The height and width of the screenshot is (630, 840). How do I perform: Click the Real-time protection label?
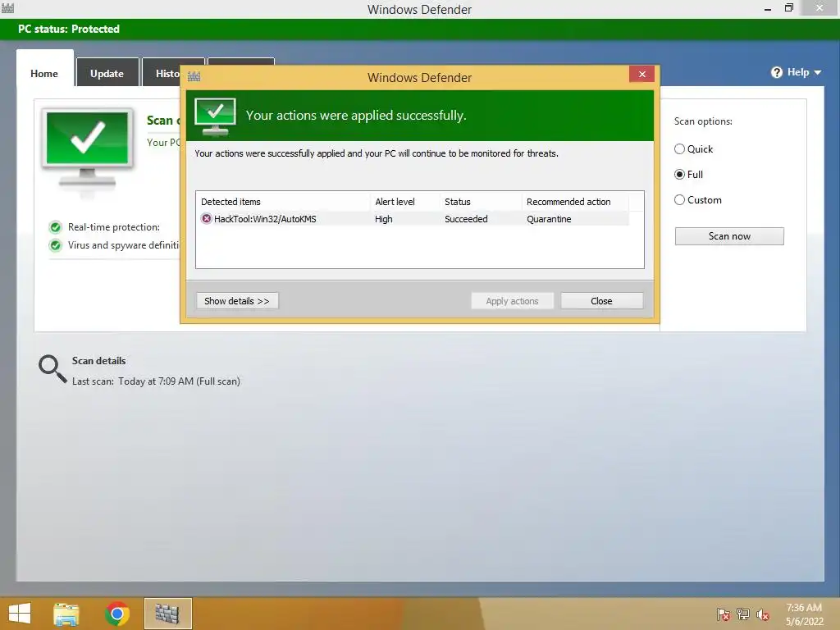(113, 227)
